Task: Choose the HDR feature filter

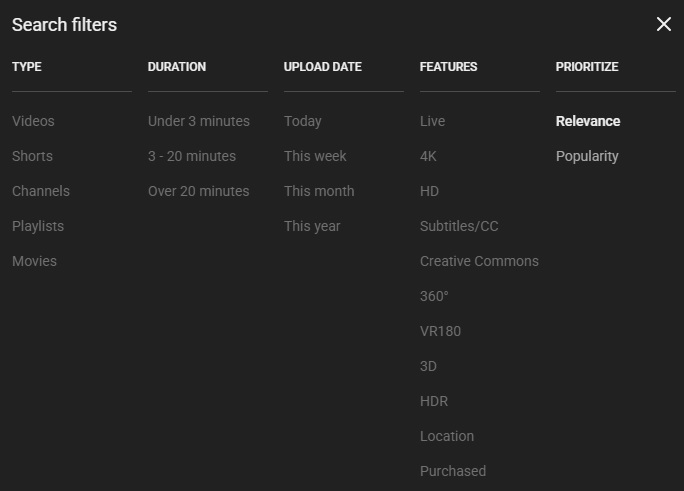Action: (434, 401)
